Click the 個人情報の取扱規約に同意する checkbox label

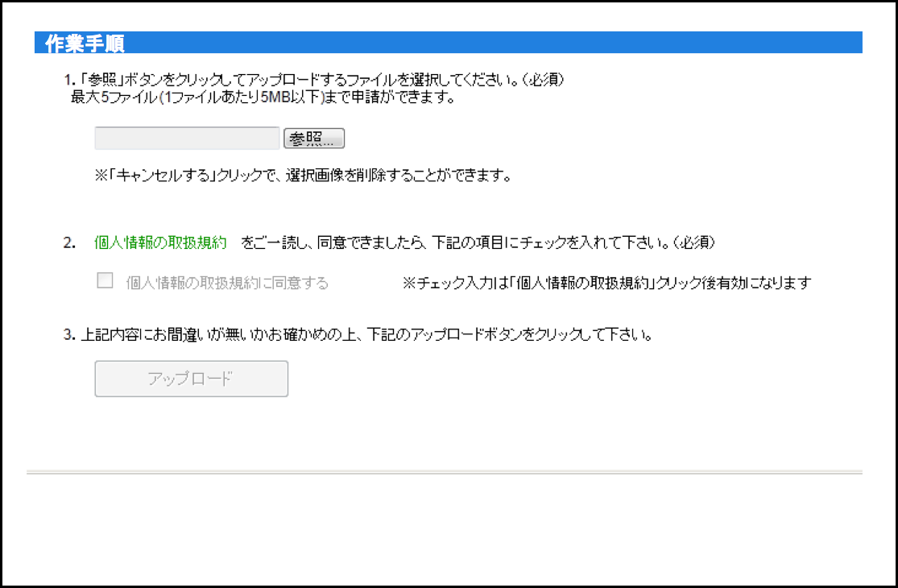[227, 283]
